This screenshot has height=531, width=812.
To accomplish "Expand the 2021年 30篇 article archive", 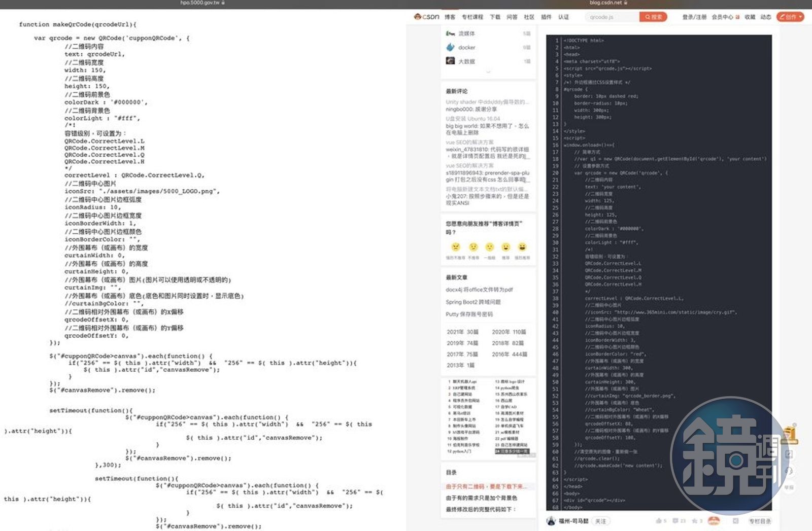I will 462,332.
